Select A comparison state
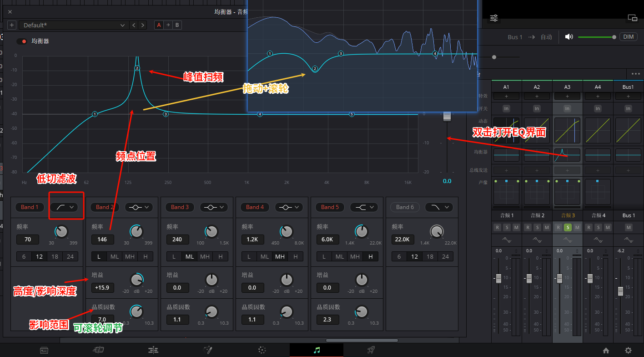644x357 pixels. click(x=159, y=25)
